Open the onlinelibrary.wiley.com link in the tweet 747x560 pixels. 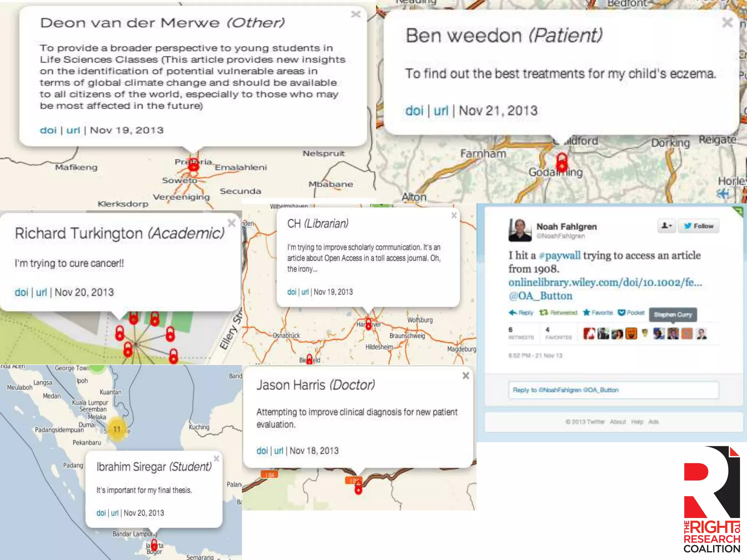coord(605,282)
